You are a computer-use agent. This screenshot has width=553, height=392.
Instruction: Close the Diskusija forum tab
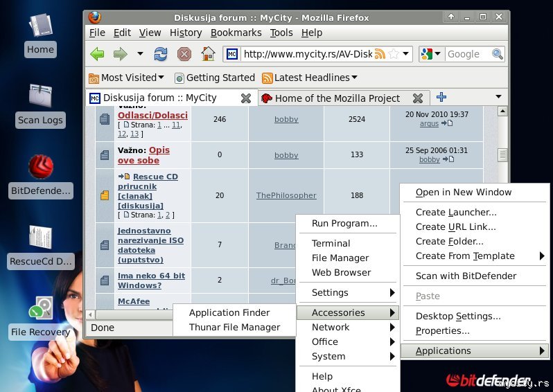click(x=246, y=98)
